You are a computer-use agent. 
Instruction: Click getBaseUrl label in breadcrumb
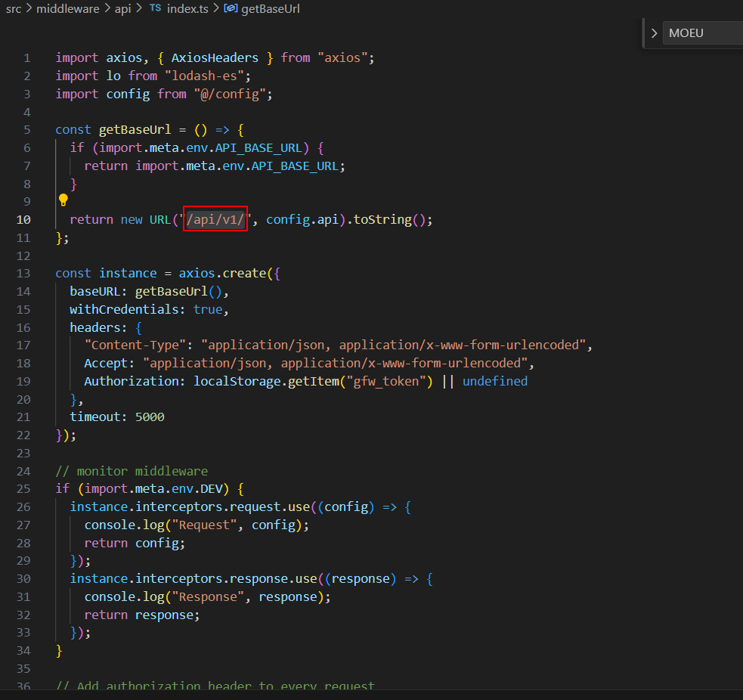[272, 8]
